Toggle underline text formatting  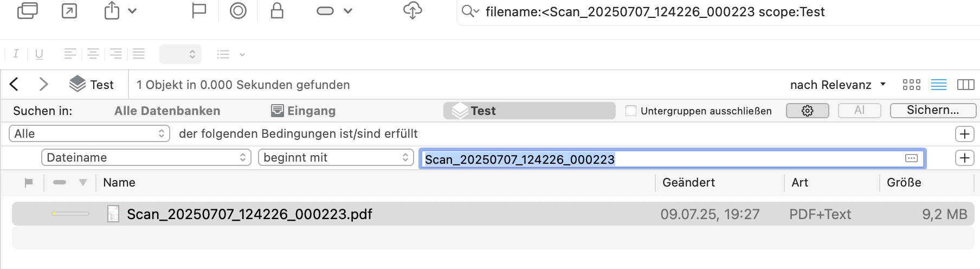[39, 54]
